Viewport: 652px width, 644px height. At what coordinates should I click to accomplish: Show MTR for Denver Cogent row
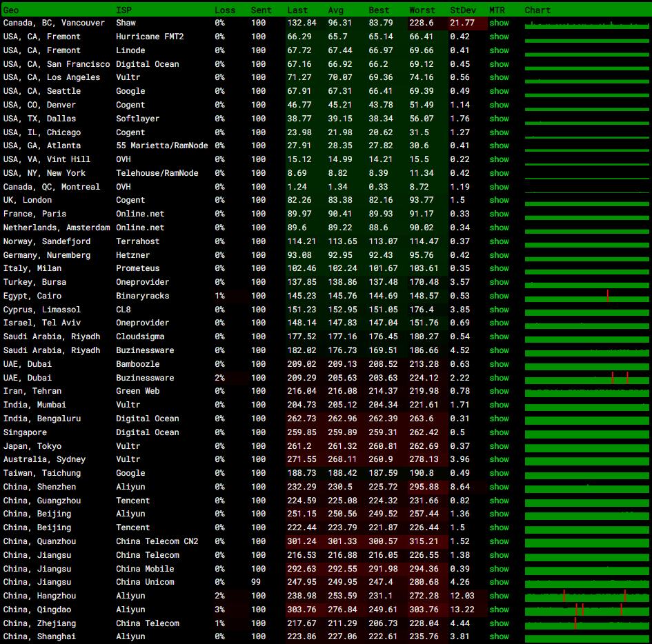pos(499,105)
